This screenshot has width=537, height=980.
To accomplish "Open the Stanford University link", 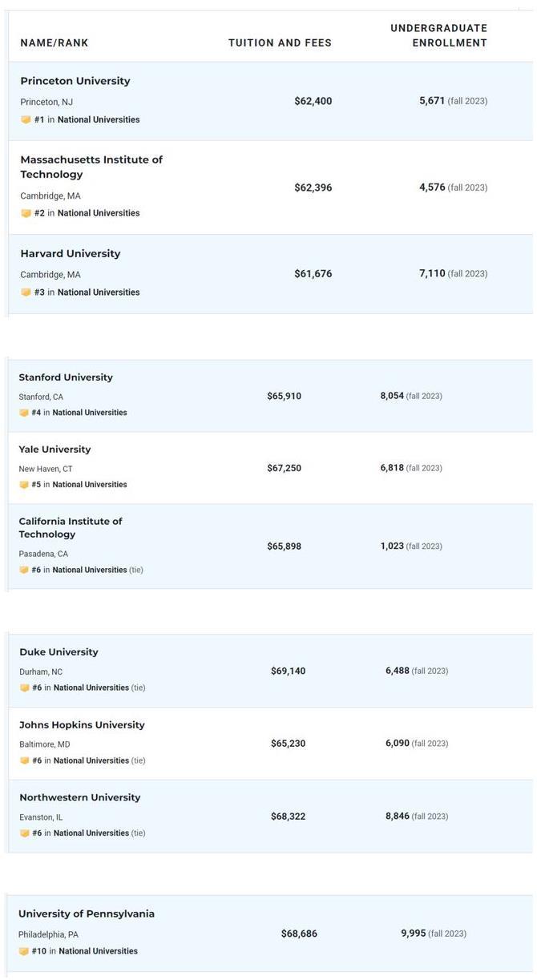I will pyautogui.click(x=66, y=377).
